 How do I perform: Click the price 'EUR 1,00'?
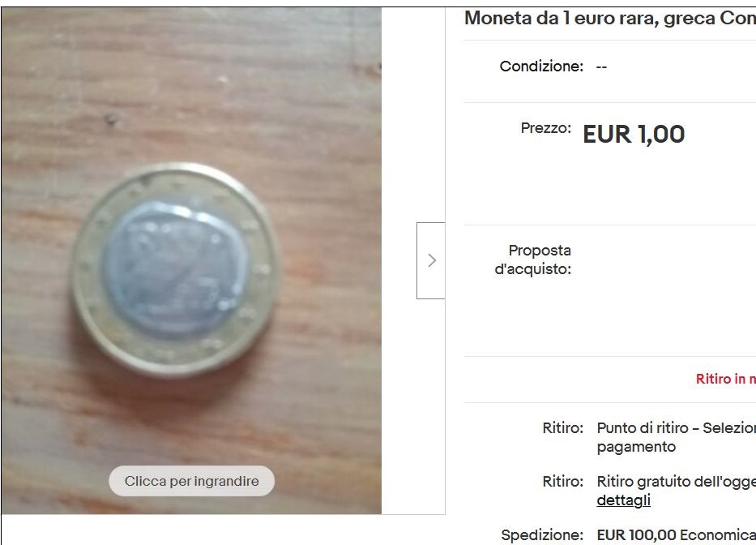pos(634,134)
